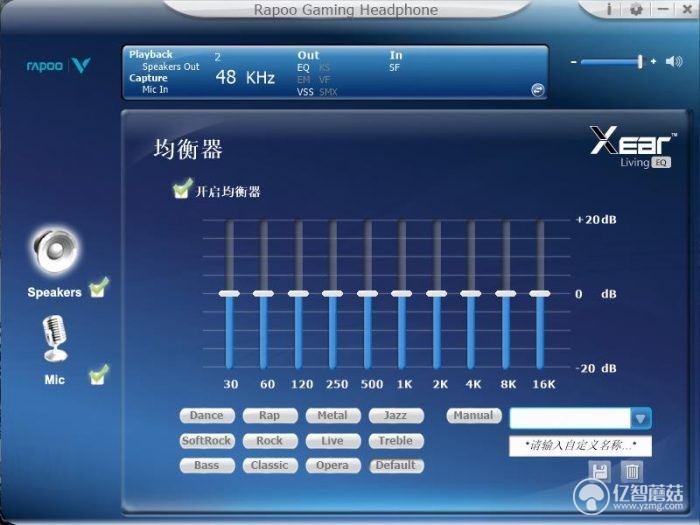The width and height of the screenshot is (700, 525).
Task: Click the switch icon in status panel
Action: (538, 90)
